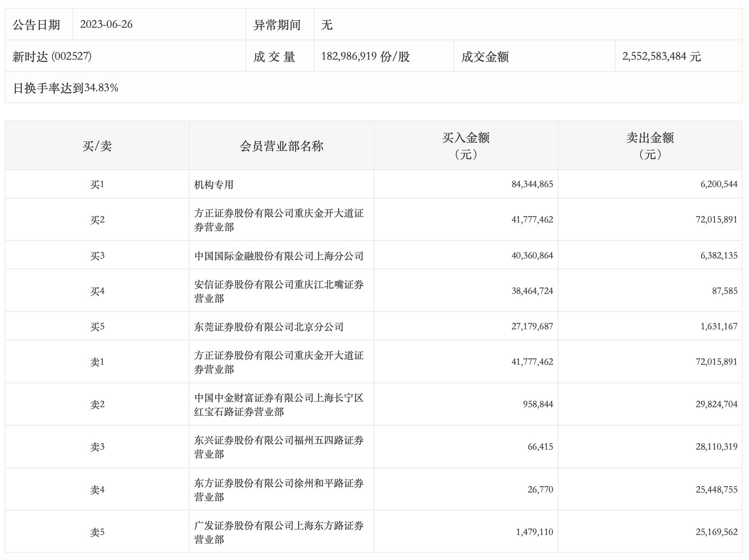Select the 会员营业部名称 column header
Image resolution: width=749 pixels, height=560 pixels.
pos(281,146)
